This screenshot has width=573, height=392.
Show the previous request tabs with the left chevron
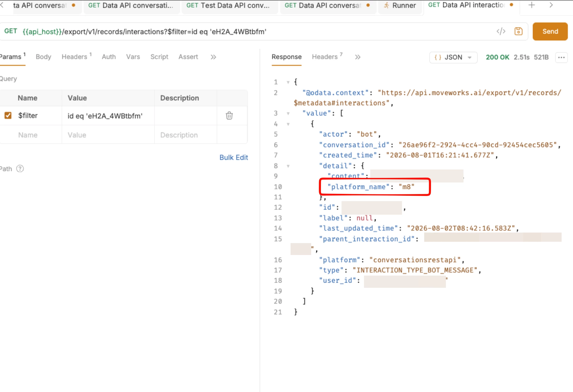2,5
